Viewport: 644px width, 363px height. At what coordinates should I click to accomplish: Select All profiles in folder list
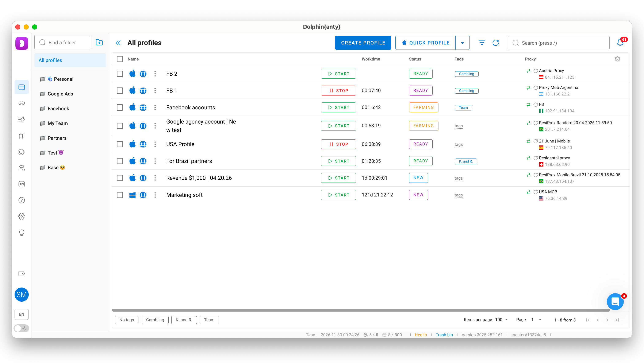click(70, 60)
